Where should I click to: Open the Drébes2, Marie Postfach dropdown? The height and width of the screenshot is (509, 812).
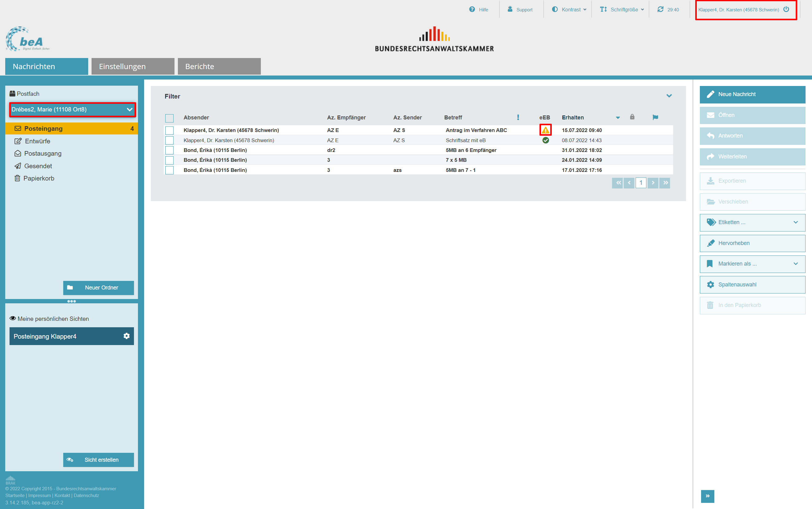73,110
